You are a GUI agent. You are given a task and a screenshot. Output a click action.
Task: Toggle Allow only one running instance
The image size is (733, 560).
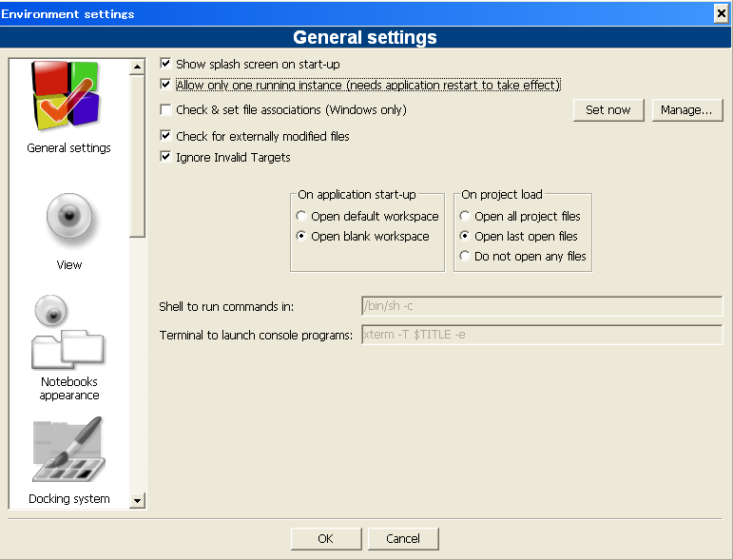pos(165,84)
